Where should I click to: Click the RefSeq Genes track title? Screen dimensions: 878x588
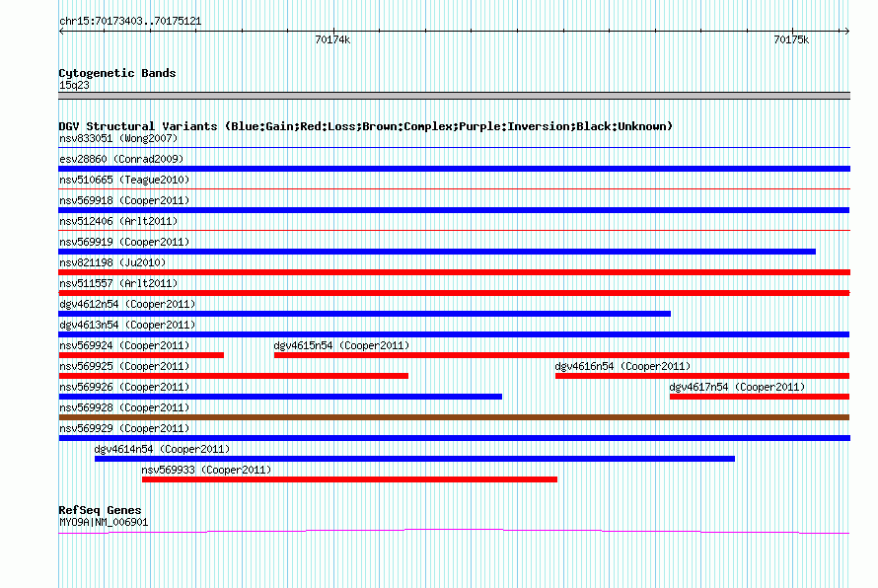coord(101,510)
